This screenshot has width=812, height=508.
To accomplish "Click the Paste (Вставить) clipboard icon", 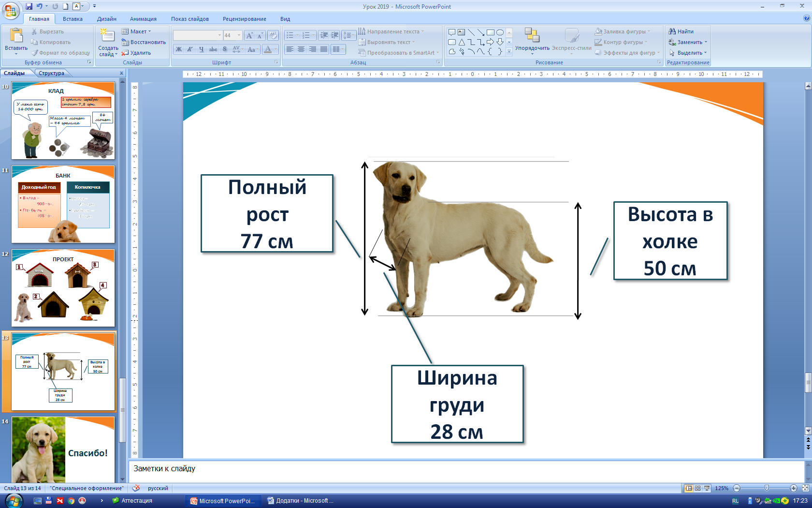I will (x=16, y=35).
